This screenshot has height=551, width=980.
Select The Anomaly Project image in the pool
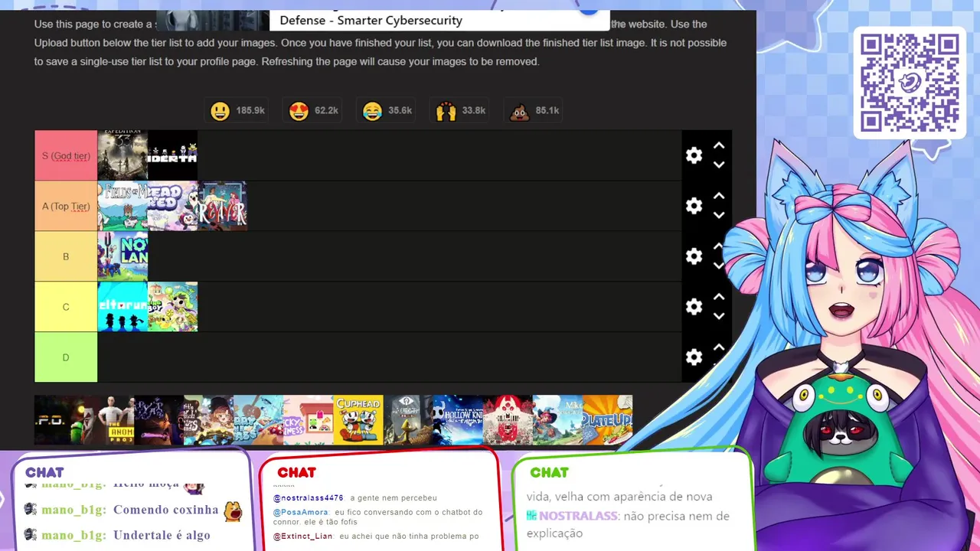(109, 420)
